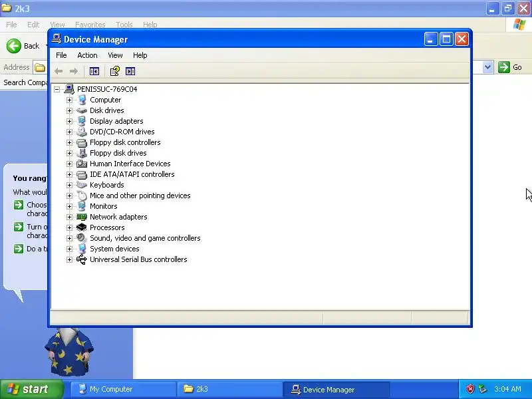This screenshot has height=399, width=532.
Task: Open the Action menu in Device Manager
Action: [x=87, y=55]
